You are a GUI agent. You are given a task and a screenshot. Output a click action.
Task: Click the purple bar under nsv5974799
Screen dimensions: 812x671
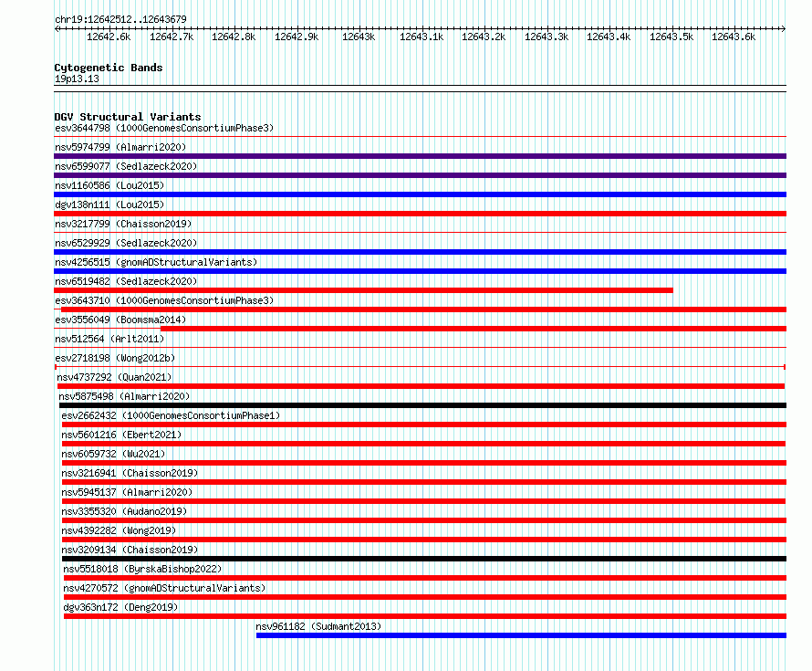[420, 156]
